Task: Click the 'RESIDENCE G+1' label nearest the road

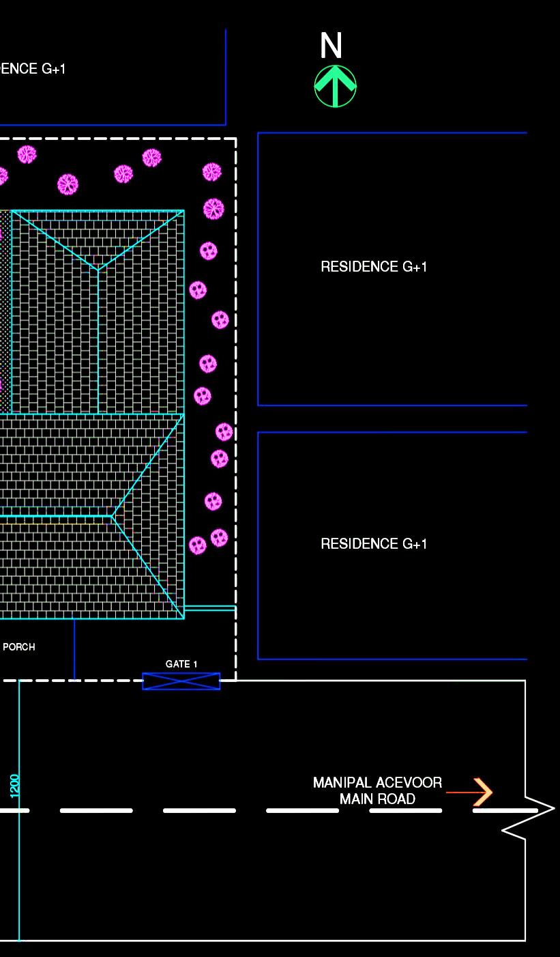Action: (374, 544)
